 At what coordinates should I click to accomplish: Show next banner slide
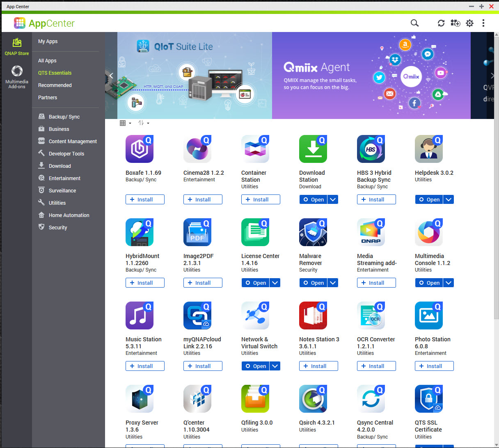tap(492, 75)
